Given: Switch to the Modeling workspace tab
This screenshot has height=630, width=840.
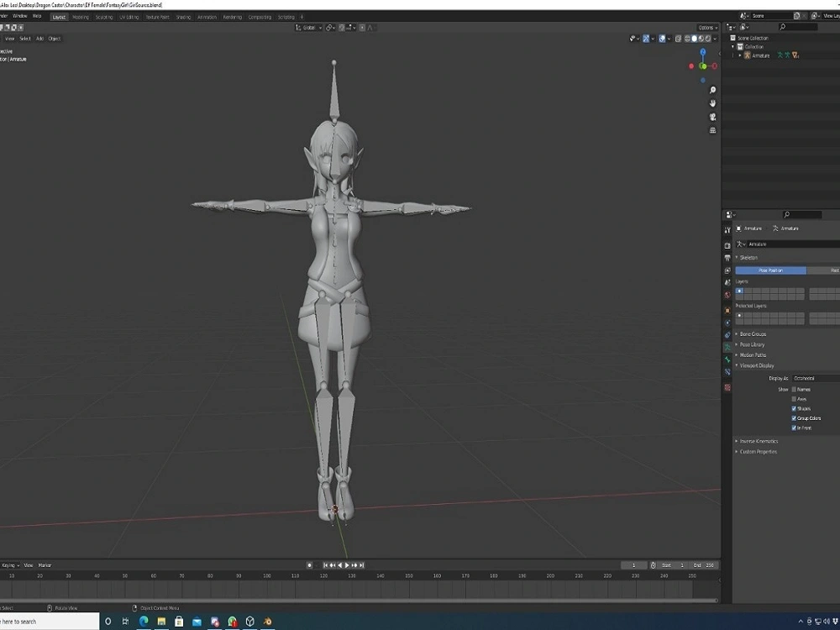Looking at the screenshot, I should pos(81,17).
